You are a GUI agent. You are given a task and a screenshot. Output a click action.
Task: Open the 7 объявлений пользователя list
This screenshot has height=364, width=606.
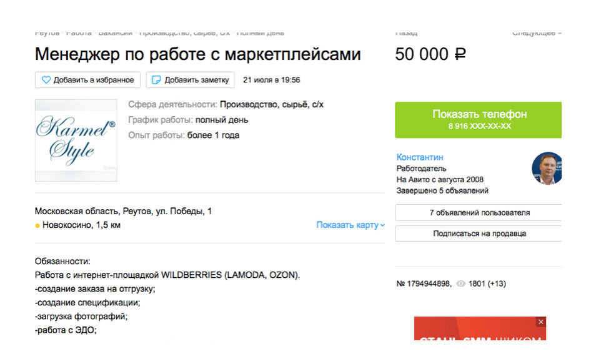coord(479,213)
